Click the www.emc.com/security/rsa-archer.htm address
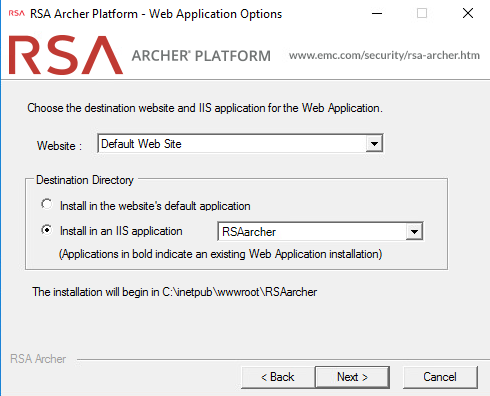490x396 pixels. tap(384, 55)
